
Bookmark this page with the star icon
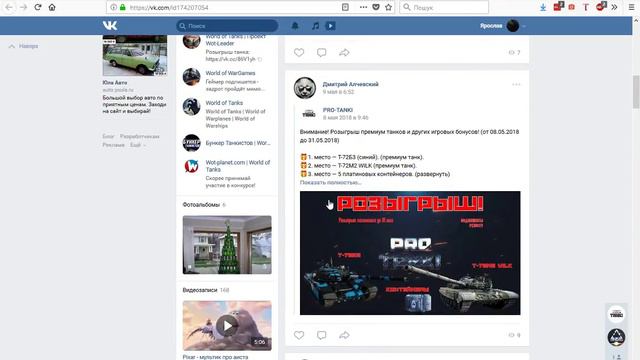[x=389, y=7]
